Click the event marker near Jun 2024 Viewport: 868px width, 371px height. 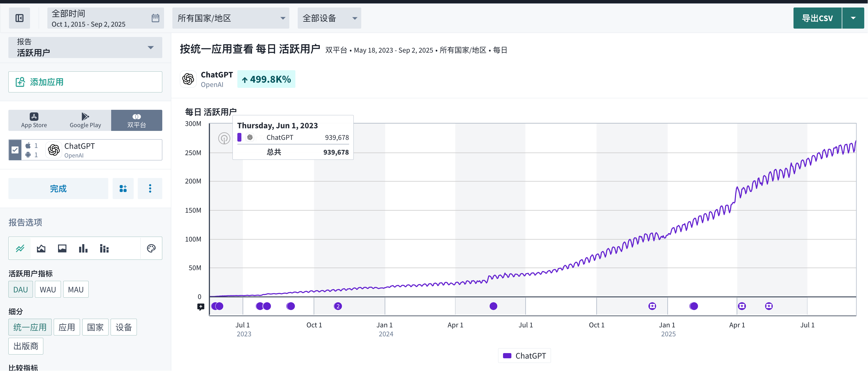coord(493,306)
